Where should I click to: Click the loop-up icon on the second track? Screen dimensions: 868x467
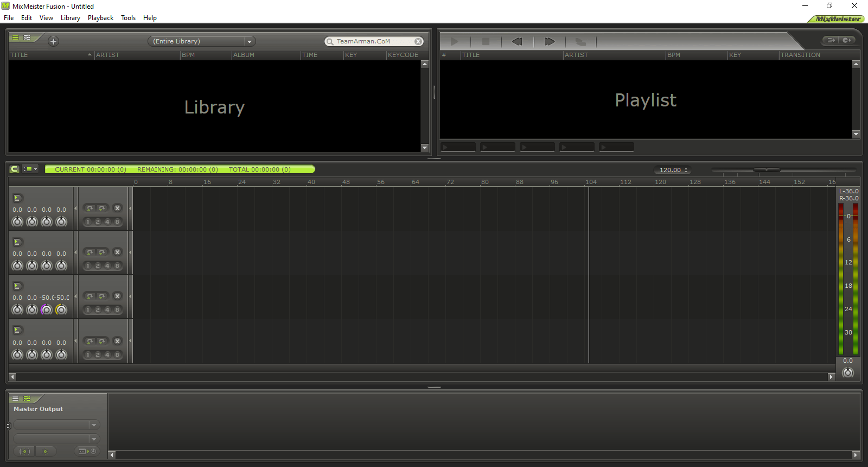click(90, 252)
